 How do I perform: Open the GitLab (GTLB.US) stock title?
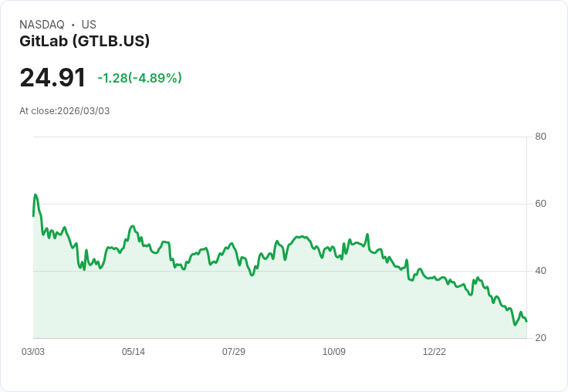pos(84,41)
